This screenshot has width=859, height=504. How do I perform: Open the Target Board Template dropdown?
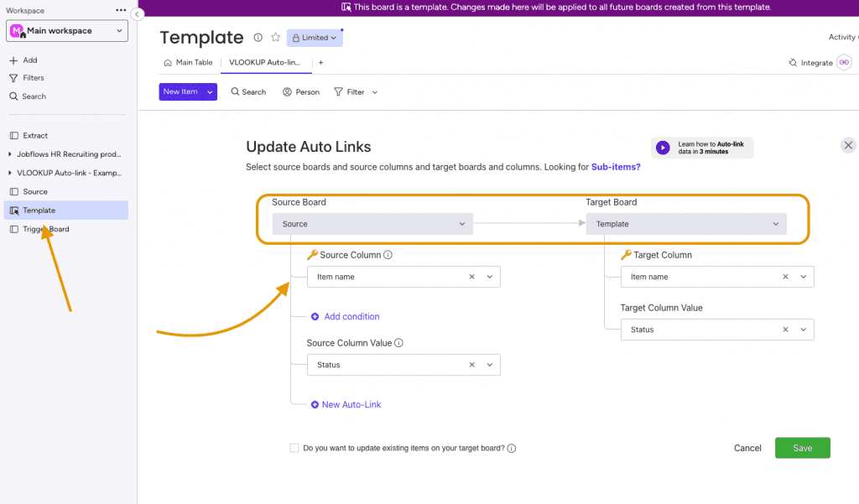tap(686, 224)
